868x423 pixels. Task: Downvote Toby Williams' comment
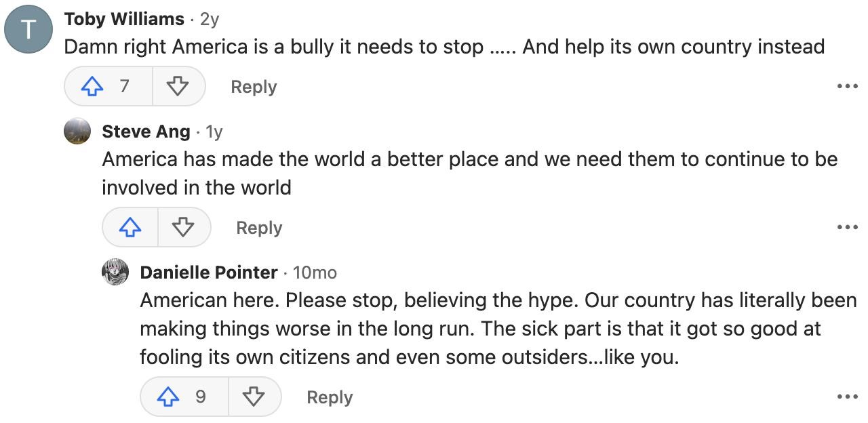(178, 87)
